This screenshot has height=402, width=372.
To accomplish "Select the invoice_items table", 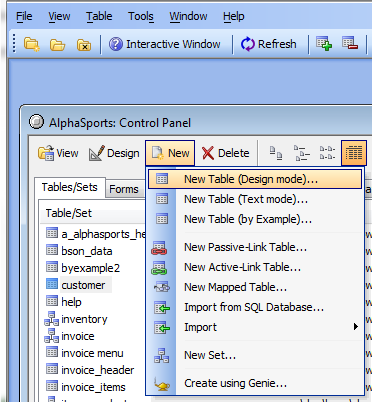I will (93, 387).
